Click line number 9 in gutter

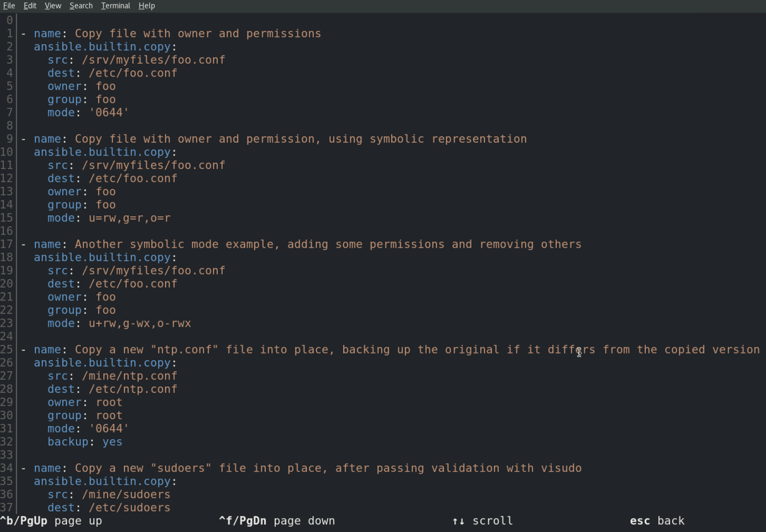(x=9, y=139)
